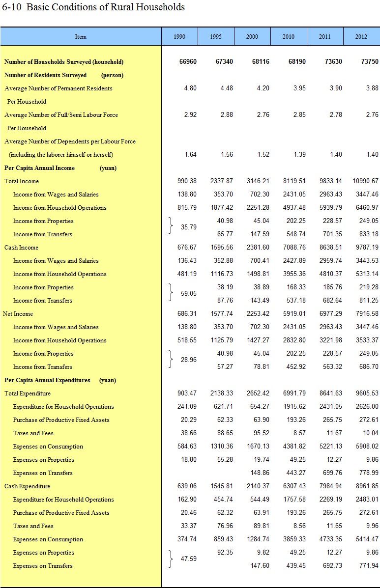Click combined properties/transfers value 35.79
The image size is (380, 588).
click(x=189, y=227)
